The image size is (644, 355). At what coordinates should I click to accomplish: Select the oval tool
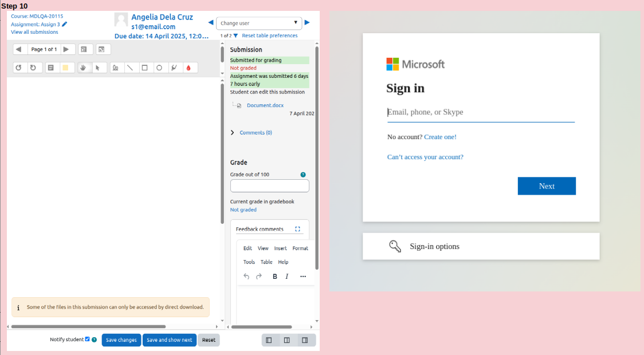point(159,68)
